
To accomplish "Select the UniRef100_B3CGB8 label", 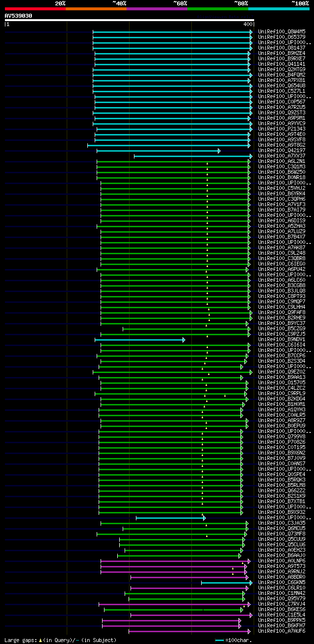I will tap(282, 286).
